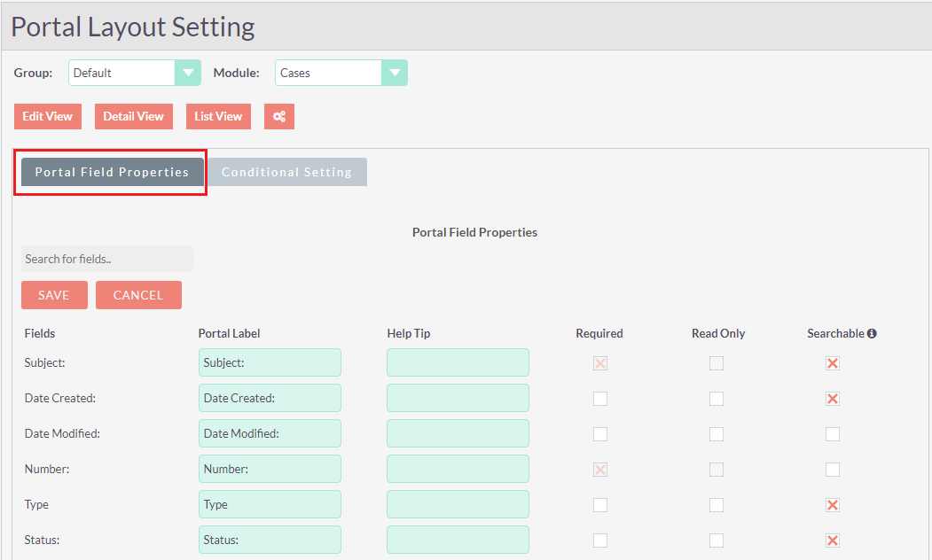Viewport: 932px width, 560px height.
Task: Switch to Conditional Setting tab
Action: (286, 172)
